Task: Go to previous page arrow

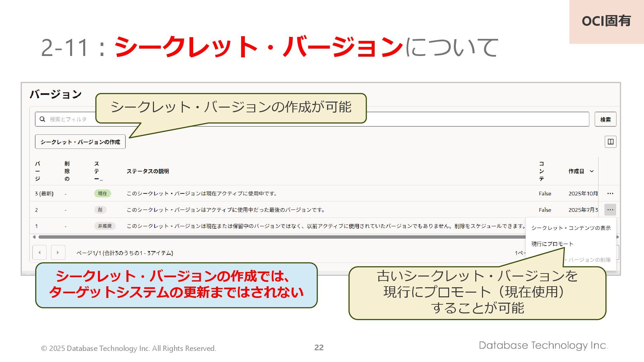Action: [40, 252]
